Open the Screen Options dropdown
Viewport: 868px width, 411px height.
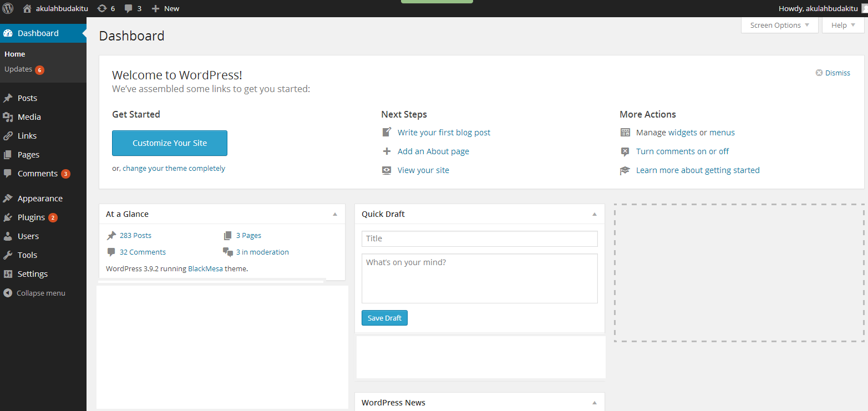coord(779,25)
